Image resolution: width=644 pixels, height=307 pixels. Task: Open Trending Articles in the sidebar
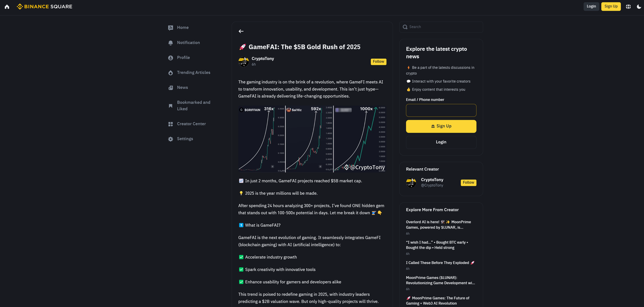point(193,73)
